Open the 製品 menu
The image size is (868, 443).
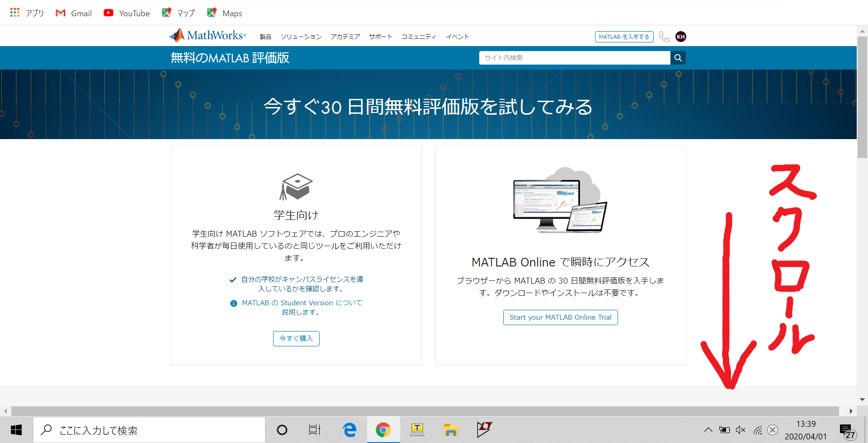pyautogui.click(x=265, y=37)
